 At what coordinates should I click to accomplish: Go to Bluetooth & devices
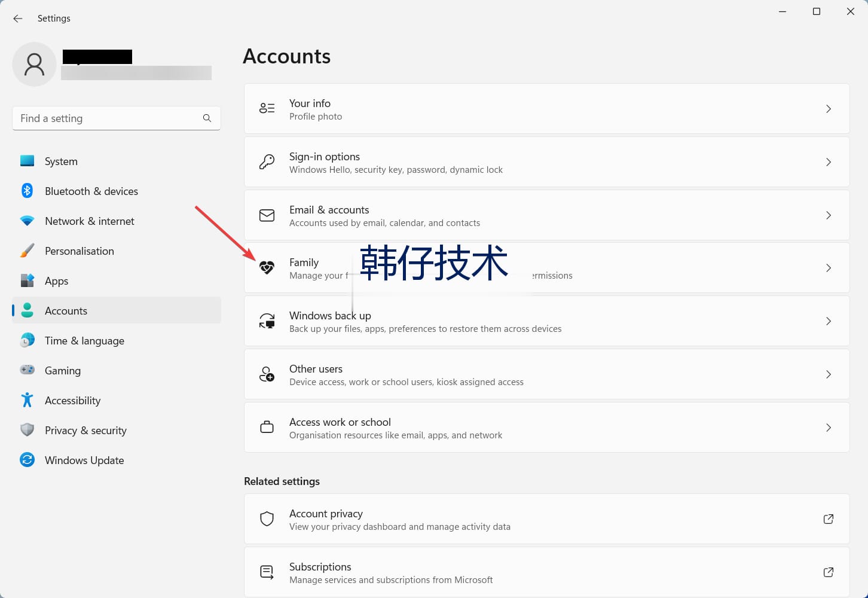[117, 191]
